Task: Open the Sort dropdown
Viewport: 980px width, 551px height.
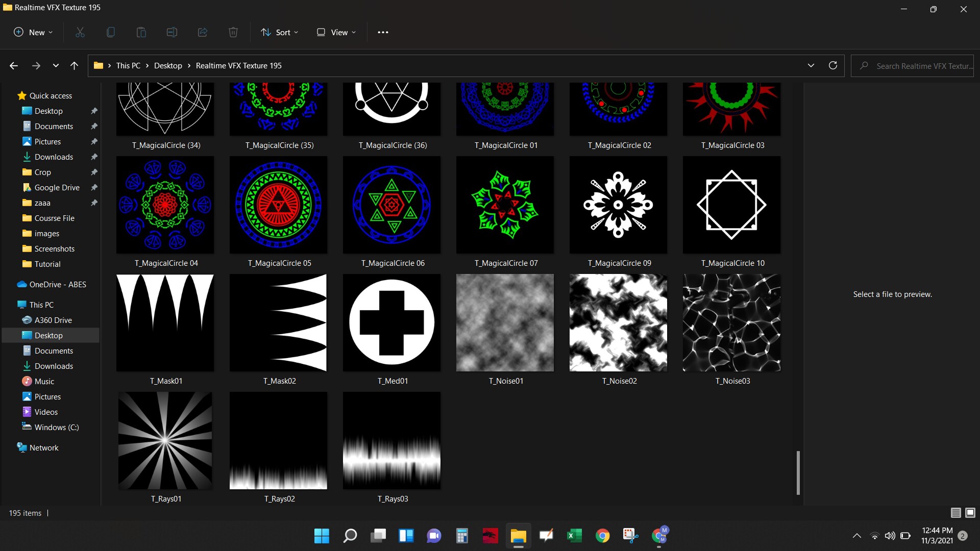Action: [x=279, y=32]
